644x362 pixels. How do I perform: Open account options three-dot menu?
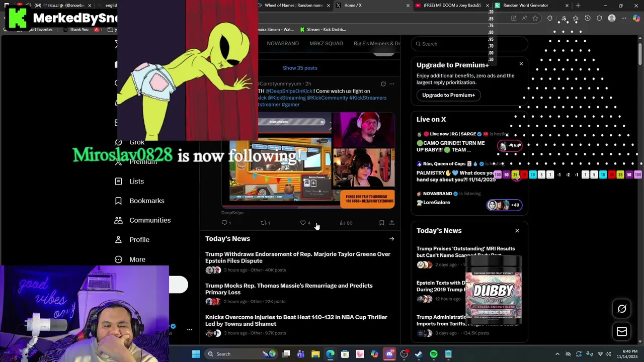point(190,330)
